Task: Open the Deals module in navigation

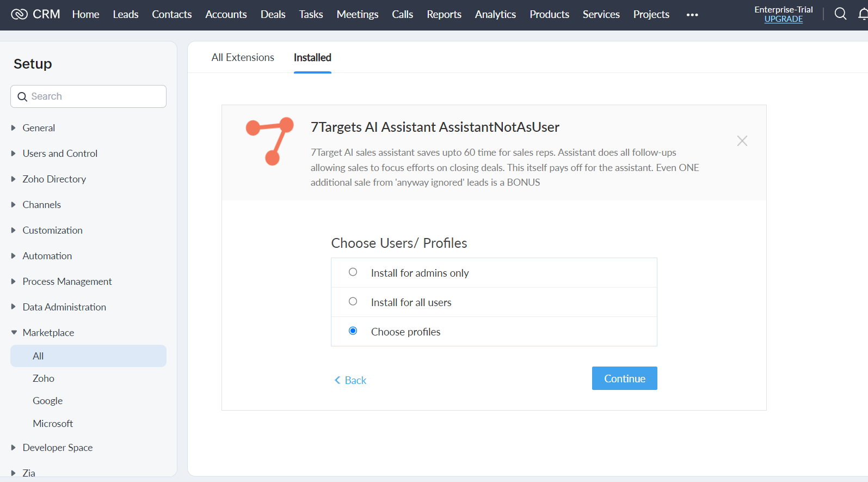Action: click(x=273, y=15)
